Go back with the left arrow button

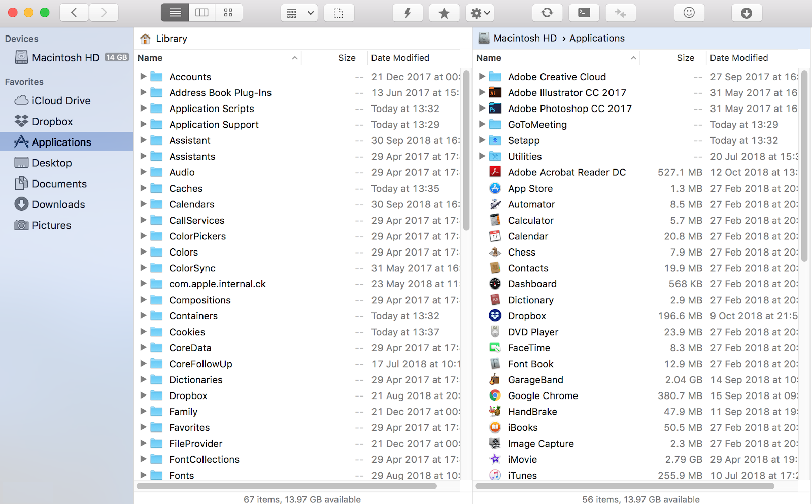[74, 13]
